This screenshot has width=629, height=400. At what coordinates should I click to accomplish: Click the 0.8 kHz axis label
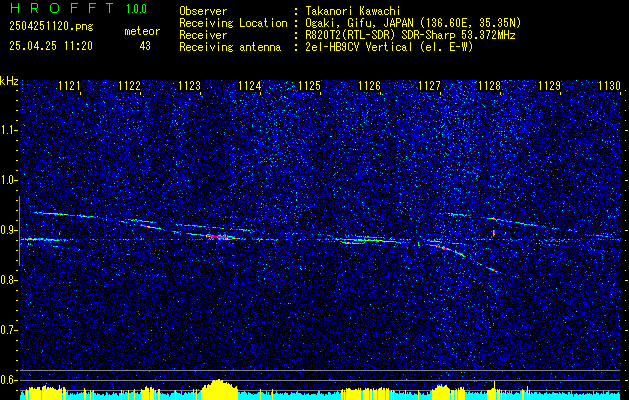coord(7,280)
